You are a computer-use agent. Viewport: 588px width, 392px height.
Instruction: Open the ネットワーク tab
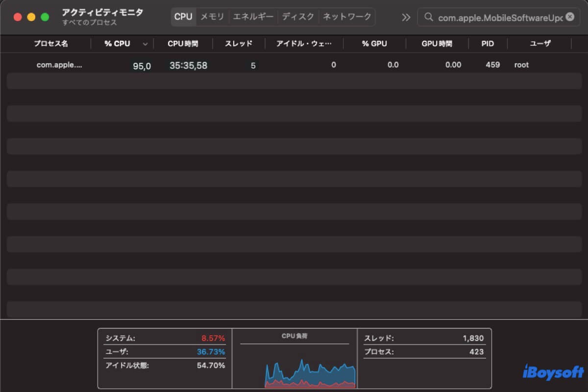pyautogui.click(x=347, y=17)
